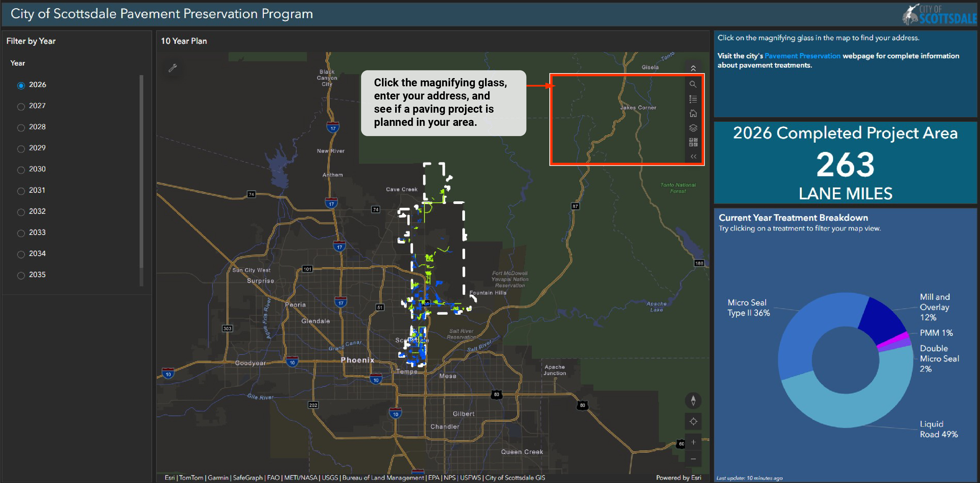Image resolution: width=980 pixels, height=483 pixels.
Task: Click the Apache Junction map label
Action: pos(554,370)
